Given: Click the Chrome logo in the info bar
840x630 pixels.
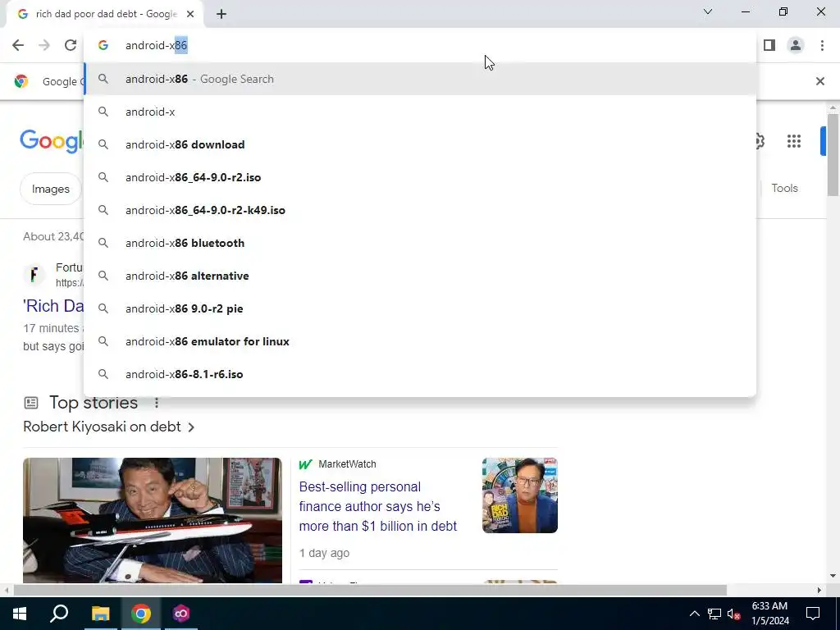Looking at the screenshot, I should [x=21, y=81].
